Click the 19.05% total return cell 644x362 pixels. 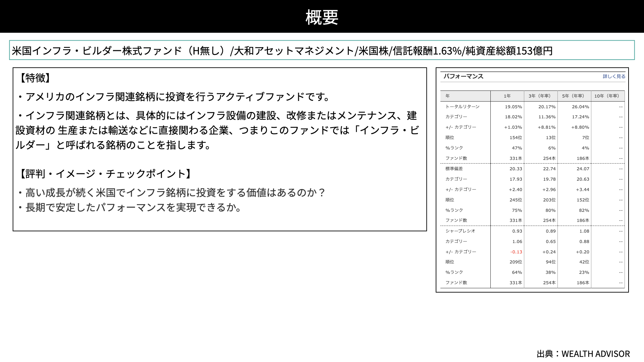click(513, 107)
